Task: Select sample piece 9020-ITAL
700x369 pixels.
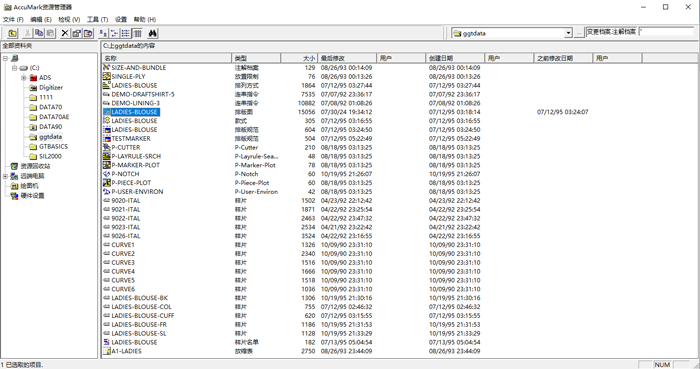Action: tap(125, 200)
